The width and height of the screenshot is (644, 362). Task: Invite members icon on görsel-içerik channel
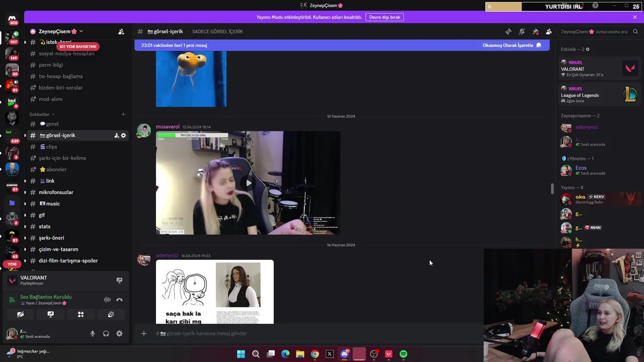[116, 135]
